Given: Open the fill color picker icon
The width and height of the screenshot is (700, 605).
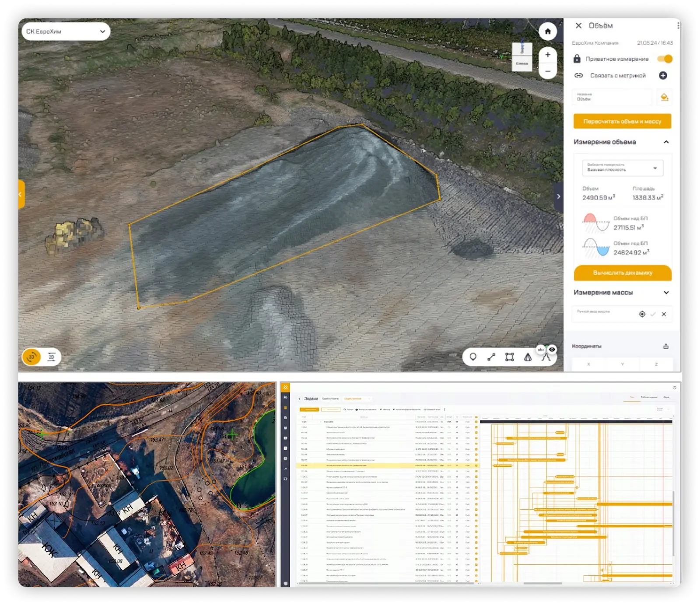Looking at the screenshot, I should click(664, 97).
